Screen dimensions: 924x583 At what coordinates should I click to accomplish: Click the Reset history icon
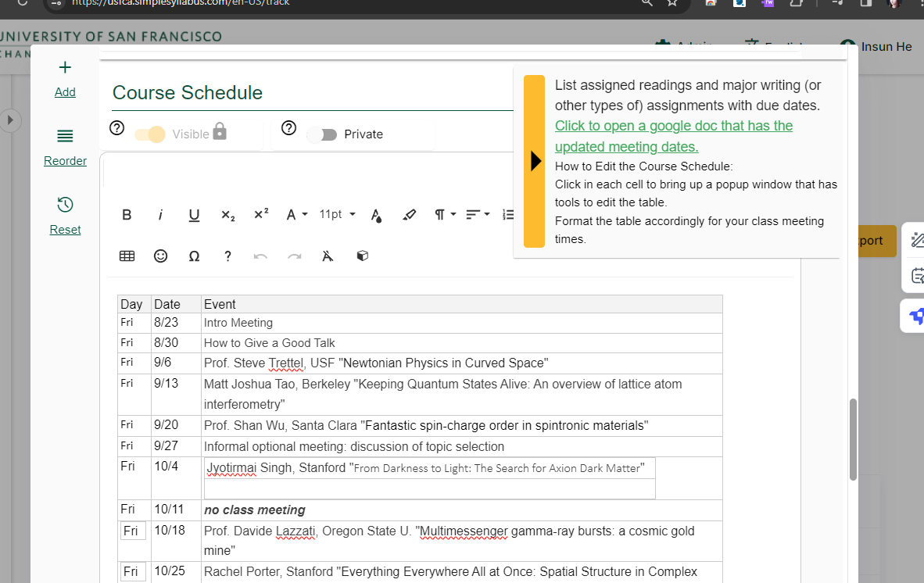tap(65, 204)
